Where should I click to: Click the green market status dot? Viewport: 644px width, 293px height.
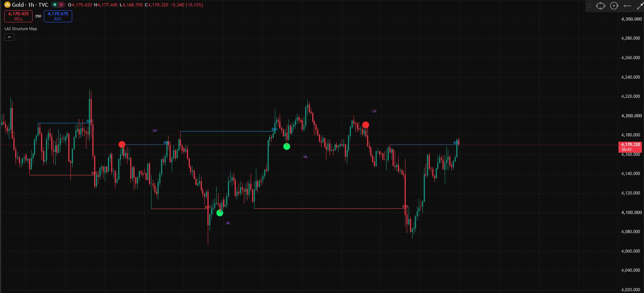[55, 5]
